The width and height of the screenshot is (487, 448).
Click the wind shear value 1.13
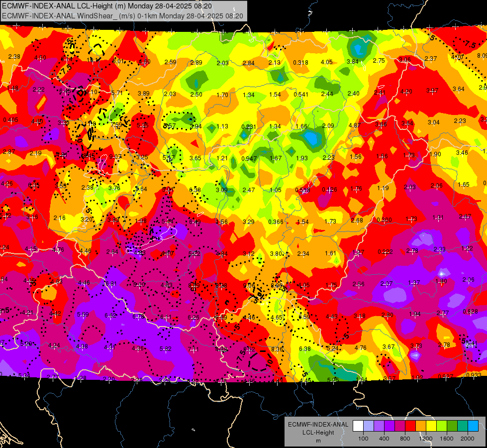point(222,126)
